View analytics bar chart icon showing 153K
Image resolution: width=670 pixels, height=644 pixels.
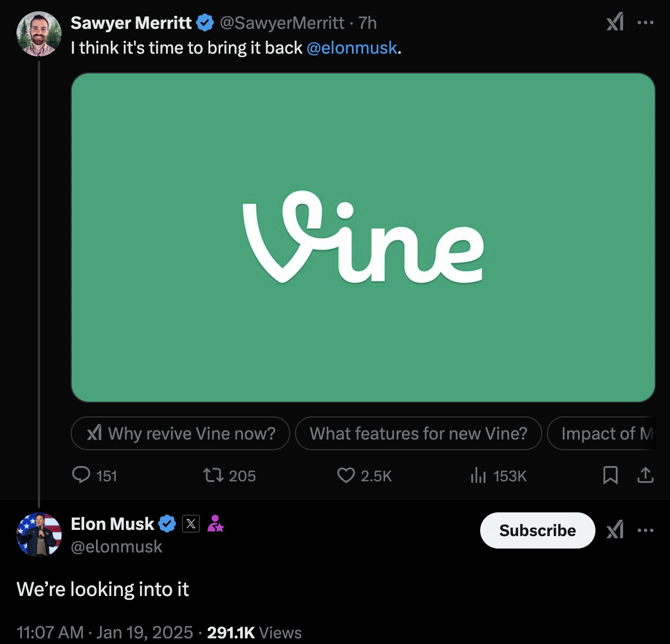coord(478,476)
